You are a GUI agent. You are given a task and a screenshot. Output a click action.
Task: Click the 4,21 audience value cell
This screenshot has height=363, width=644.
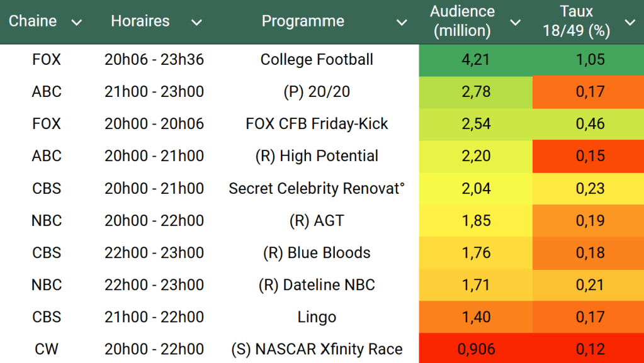475,60
